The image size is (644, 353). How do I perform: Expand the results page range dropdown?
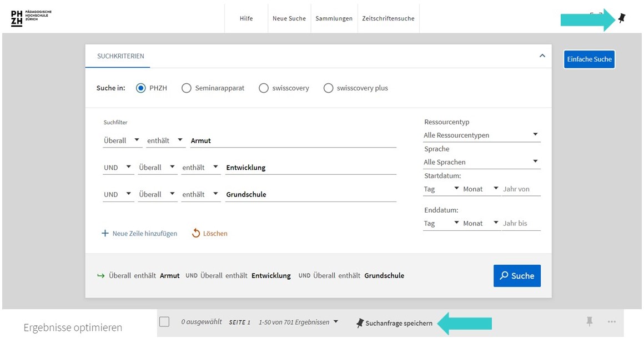[335, 322]
